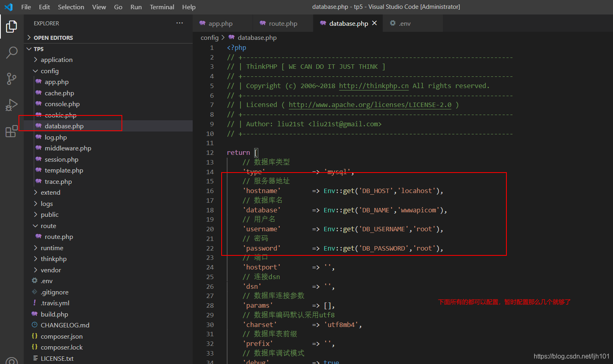Click database.php in the breadcrumb
The width and height of the screenshot is (613, 364).
tap(257, 37)
